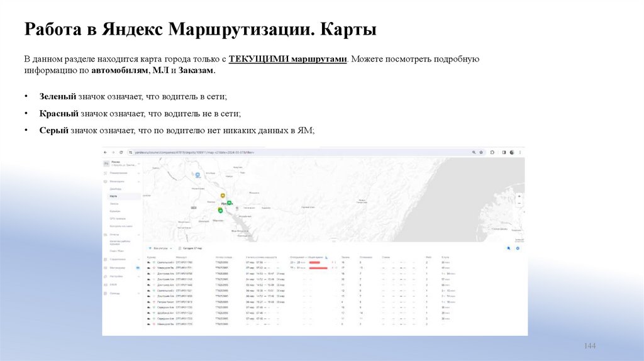Select the Карта item in the sidebar

click(x=113, y=196)
